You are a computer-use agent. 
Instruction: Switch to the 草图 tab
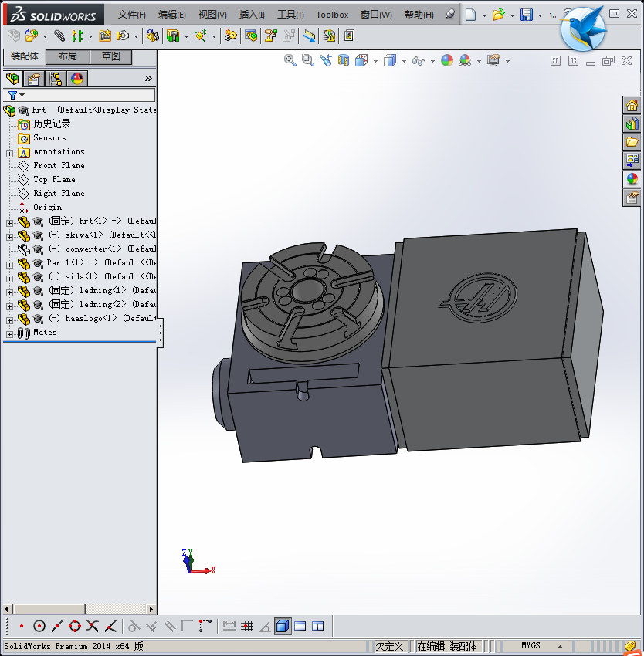(111, 56)
